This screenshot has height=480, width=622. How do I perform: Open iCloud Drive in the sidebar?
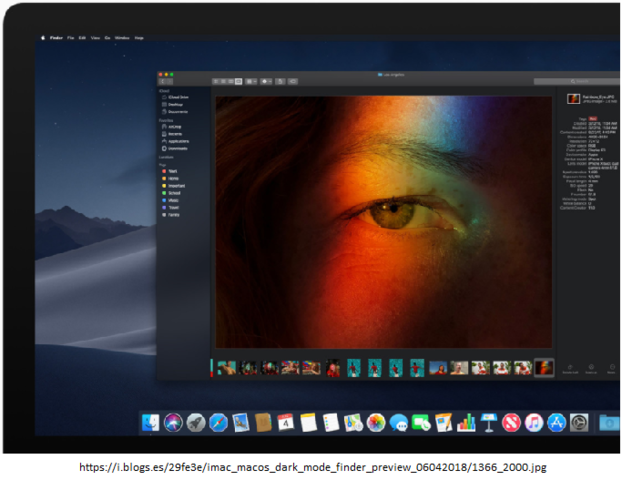[x=175, y=97]
